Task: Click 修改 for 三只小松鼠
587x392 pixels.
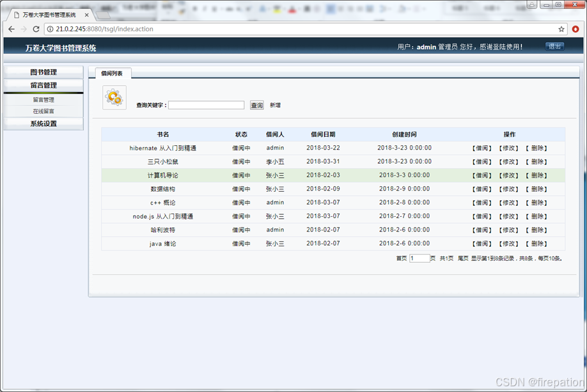Action: click(509, 162)
